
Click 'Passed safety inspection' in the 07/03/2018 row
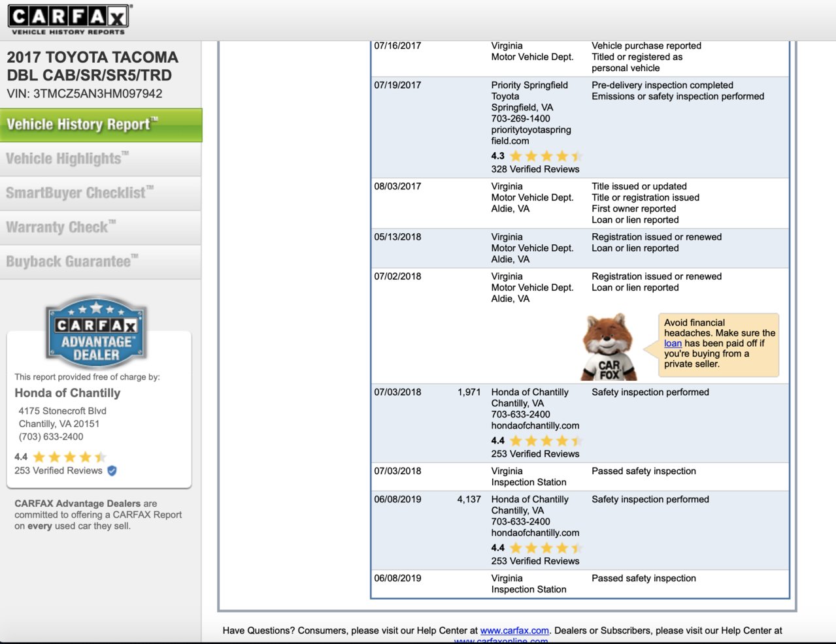tap(644, 472)
